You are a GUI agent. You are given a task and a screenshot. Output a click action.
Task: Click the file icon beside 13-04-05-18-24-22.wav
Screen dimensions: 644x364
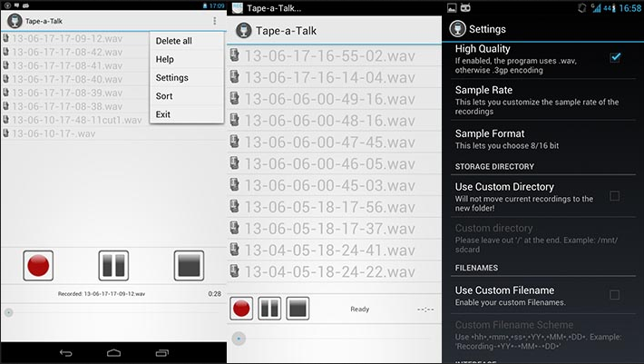click(235, 271)
